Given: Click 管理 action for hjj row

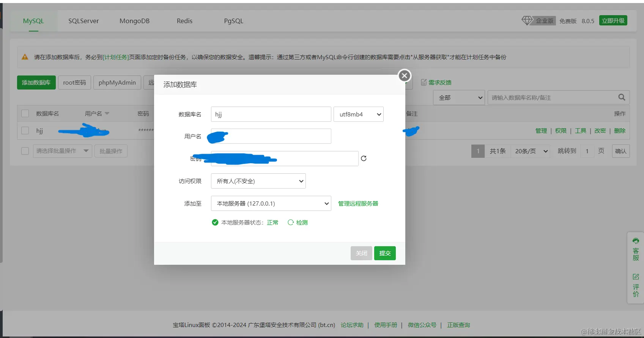Looking at the screenshot, I should (x=541, y=130).
